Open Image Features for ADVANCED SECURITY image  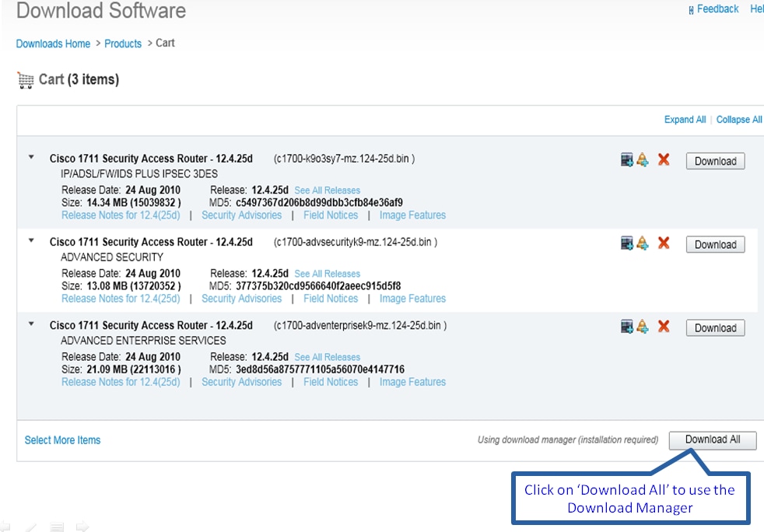tap(412, 299)
